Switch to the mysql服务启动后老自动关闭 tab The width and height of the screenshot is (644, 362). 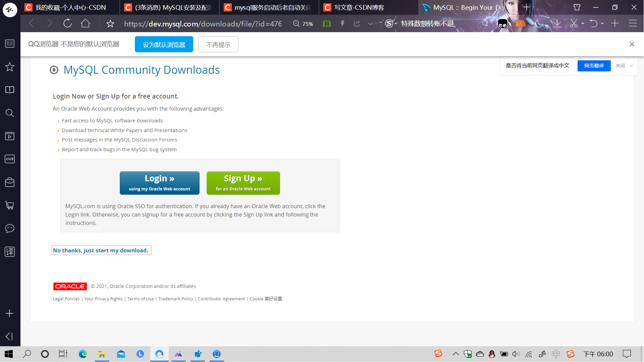point(270,7)
